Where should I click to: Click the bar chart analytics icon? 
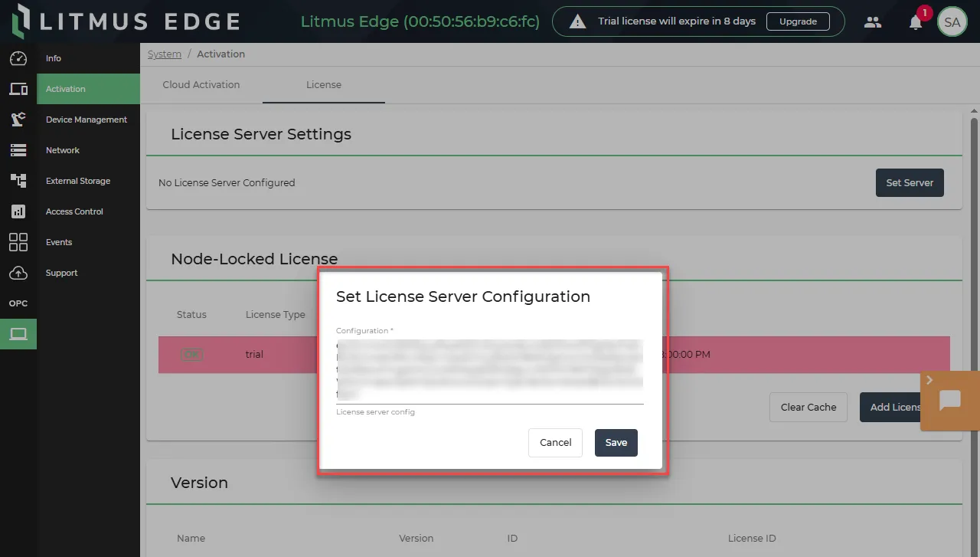(x=18, y=211)
